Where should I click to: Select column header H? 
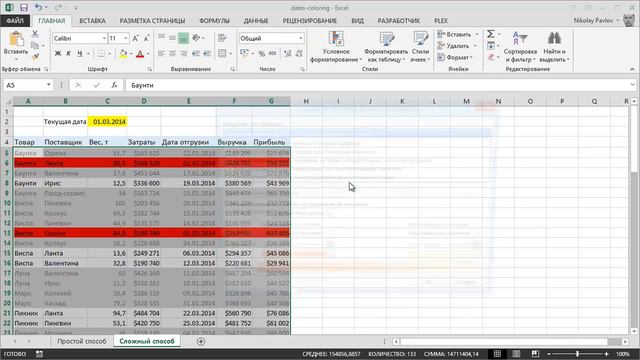click(306, 101)
